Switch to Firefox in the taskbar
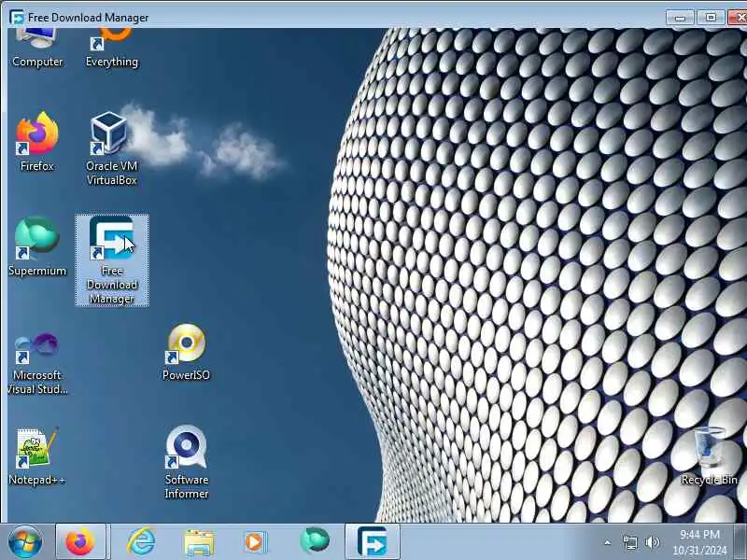 (x=80, y=542)
